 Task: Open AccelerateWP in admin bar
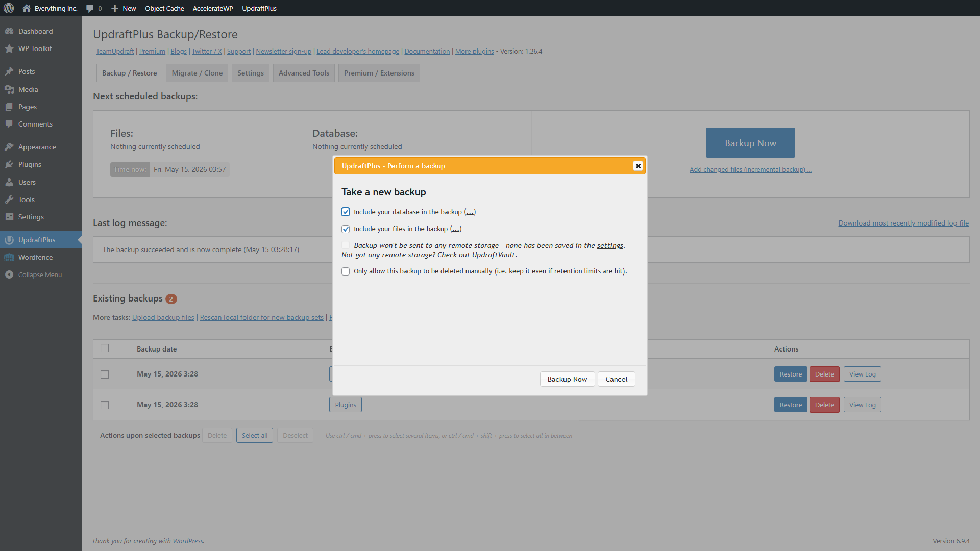(213, 8)
